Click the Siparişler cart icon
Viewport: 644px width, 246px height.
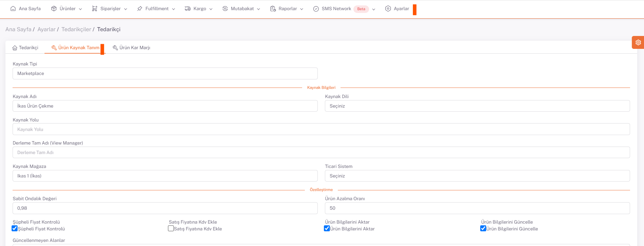click(x=94, y=9)
